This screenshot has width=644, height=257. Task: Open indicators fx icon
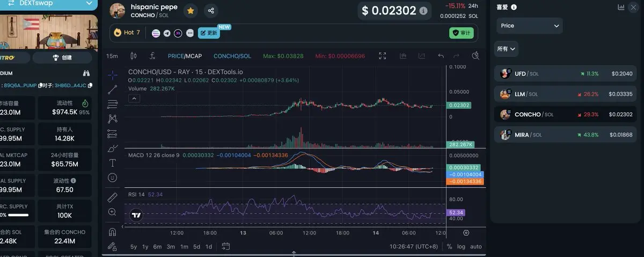[152, 56]
